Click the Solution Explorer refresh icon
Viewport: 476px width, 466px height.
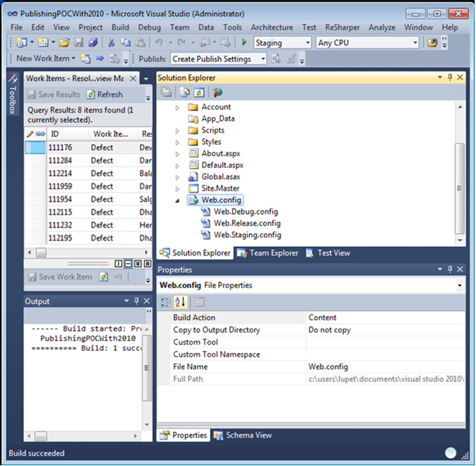(199, 92)
